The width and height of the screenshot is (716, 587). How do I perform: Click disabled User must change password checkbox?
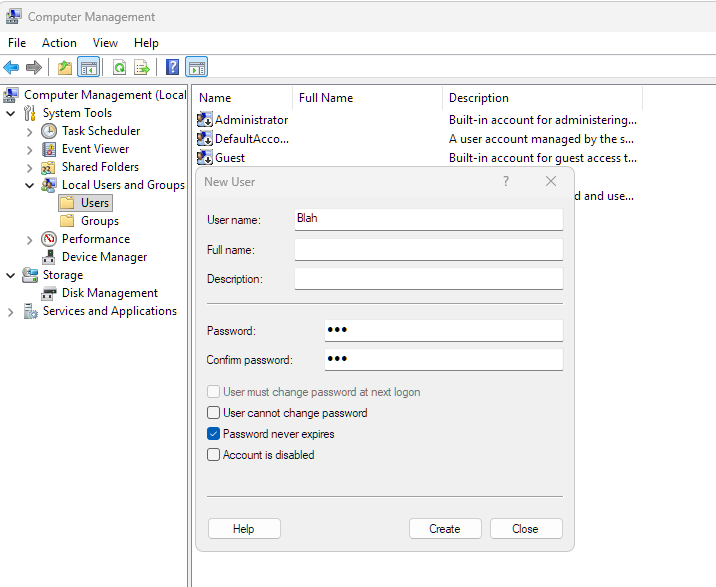click(213, 391)
